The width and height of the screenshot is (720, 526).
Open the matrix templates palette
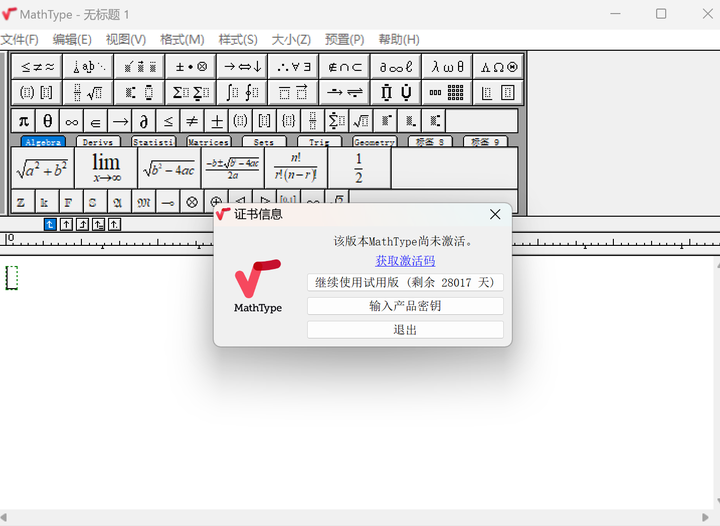tap(447, 93)
